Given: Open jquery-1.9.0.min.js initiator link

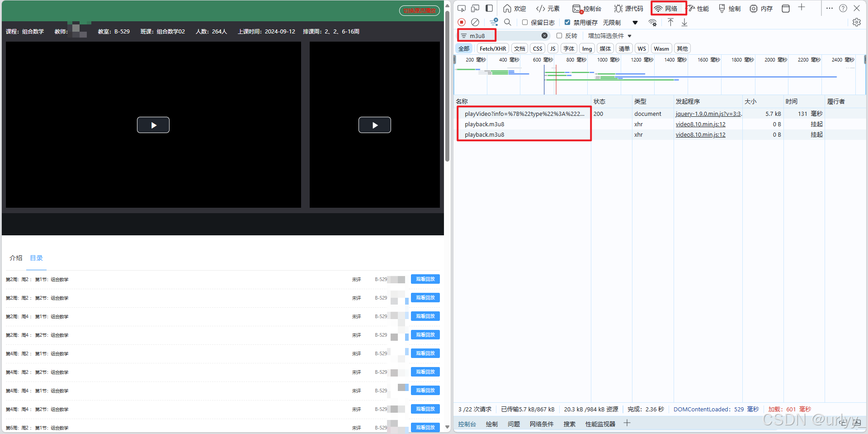Looking at the screenshot, I should click(708, 114).
